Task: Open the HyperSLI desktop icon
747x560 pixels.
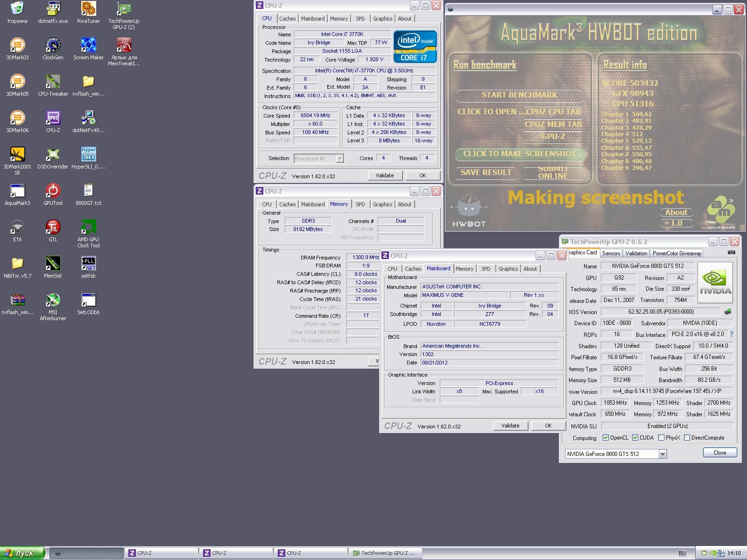Action: click(x=88, y=158)
